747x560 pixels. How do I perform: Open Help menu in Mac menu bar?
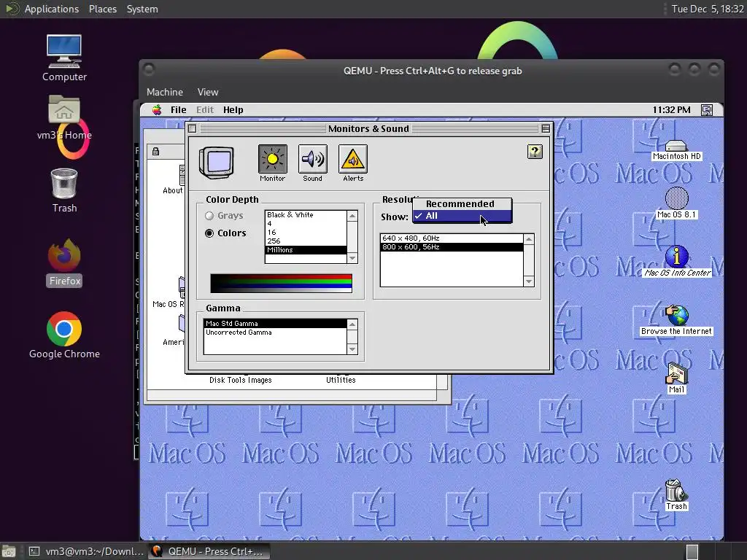pyautogui.click(x=233, y=110)
